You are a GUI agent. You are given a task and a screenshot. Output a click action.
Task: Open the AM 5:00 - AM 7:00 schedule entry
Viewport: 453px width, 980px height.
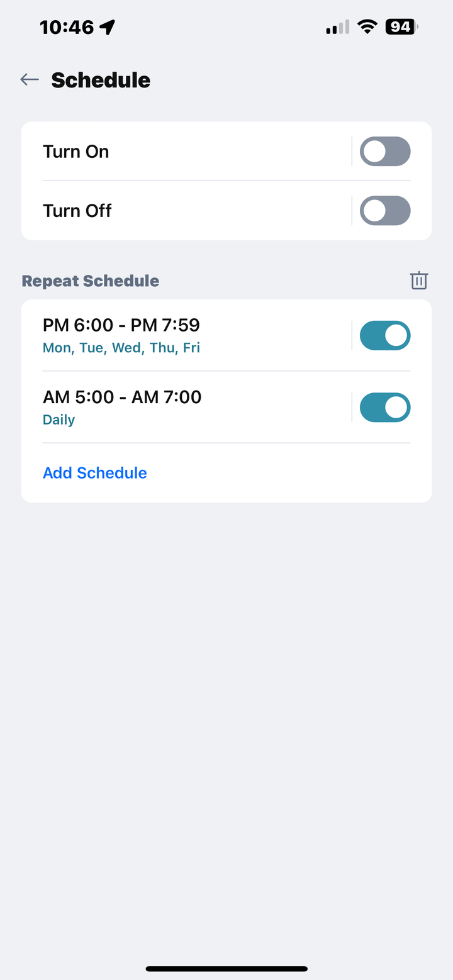(186, 408)
